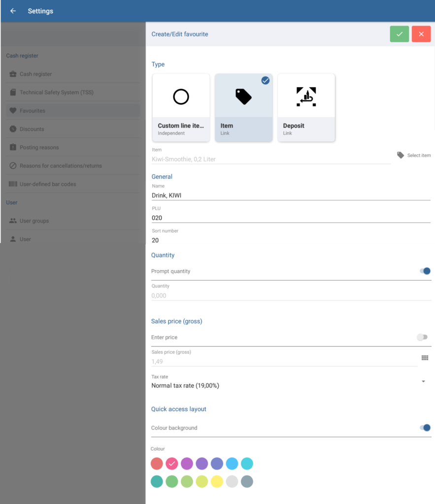Click the green checkmark save button

coord(399,34)
